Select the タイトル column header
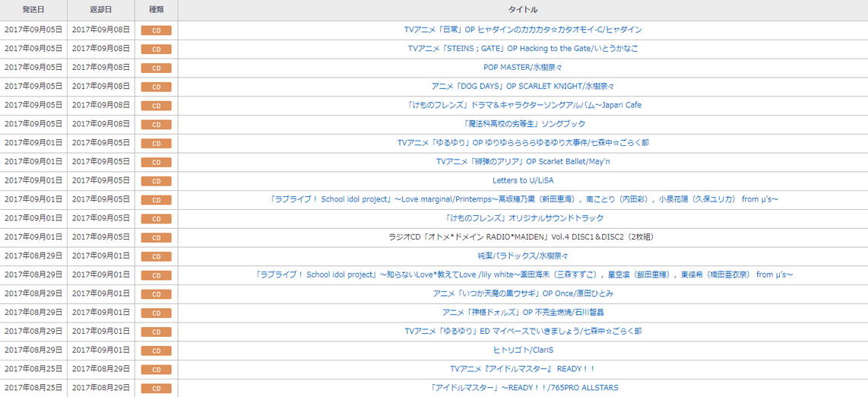The width and height of the screenshot is (868, 397). point(523,10)
